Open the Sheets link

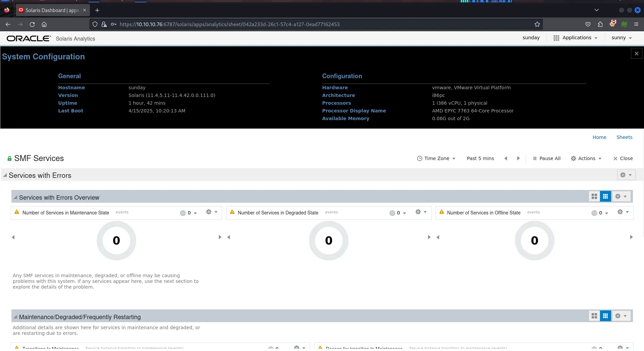click(624, 137)
